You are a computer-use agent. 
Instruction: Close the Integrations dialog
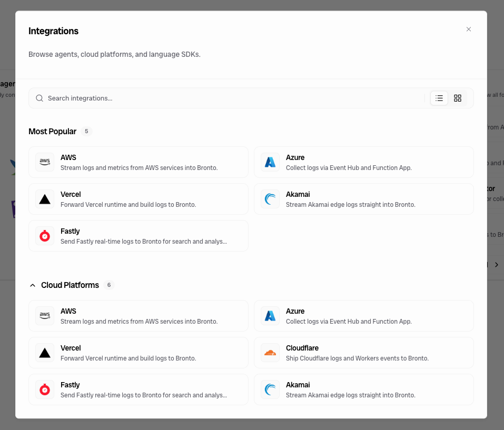tap(469, 29)
